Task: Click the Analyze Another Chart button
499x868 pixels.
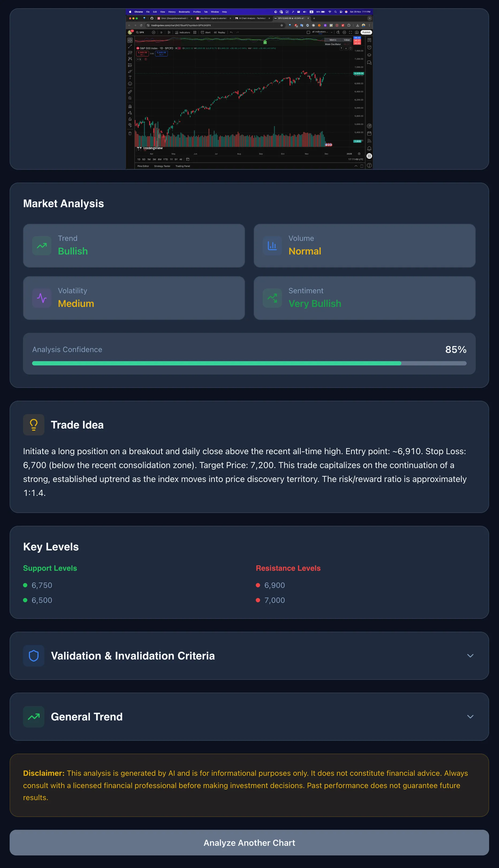Action: click(249, 842)
